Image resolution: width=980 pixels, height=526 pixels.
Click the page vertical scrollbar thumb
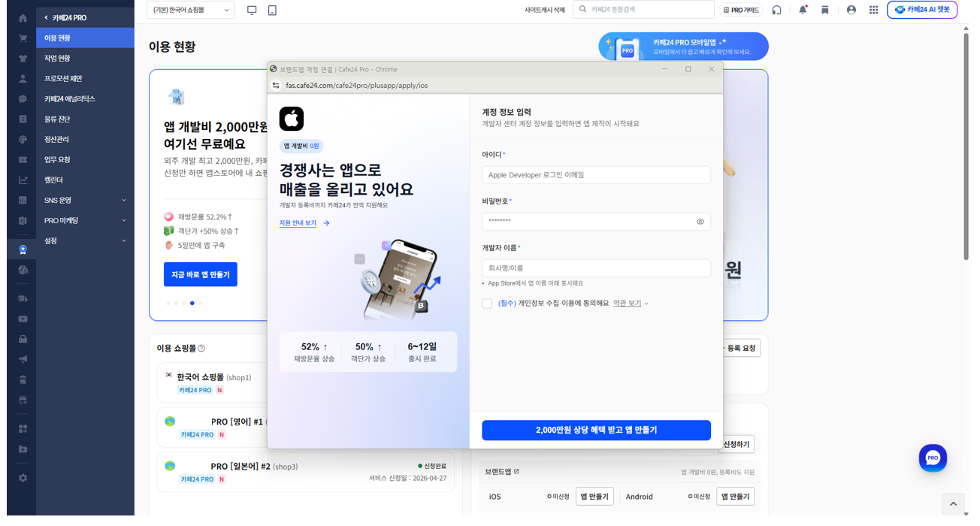coord(966,147)
